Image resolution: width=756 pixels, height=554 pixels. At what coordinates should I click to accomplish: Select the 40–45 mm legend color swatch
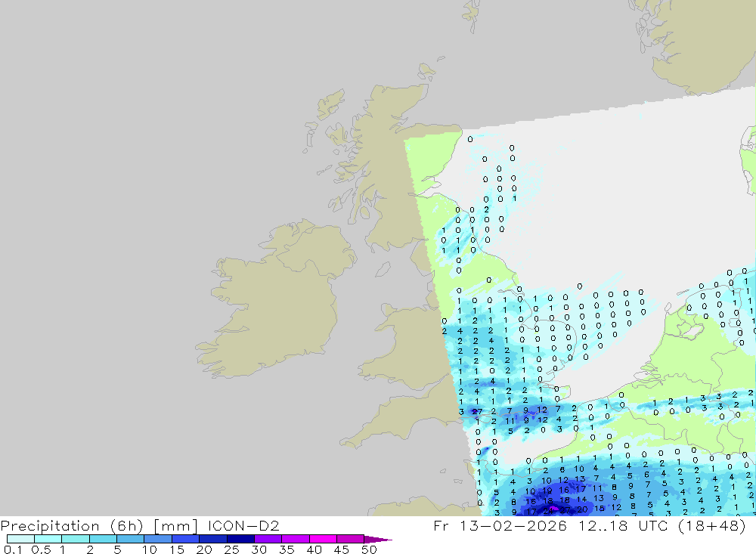pyautogui.click(x=323, y=539)
